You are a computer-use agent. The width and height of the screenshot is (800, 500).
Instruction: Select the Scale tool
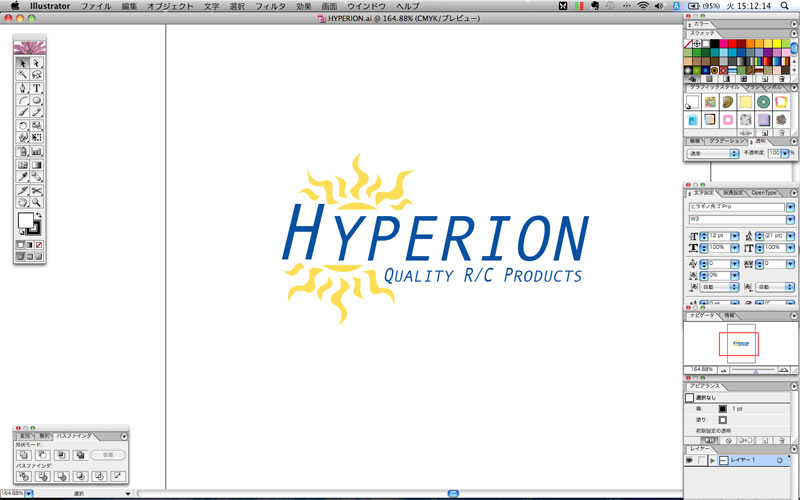pyautogui.click(x=36, y=125)
